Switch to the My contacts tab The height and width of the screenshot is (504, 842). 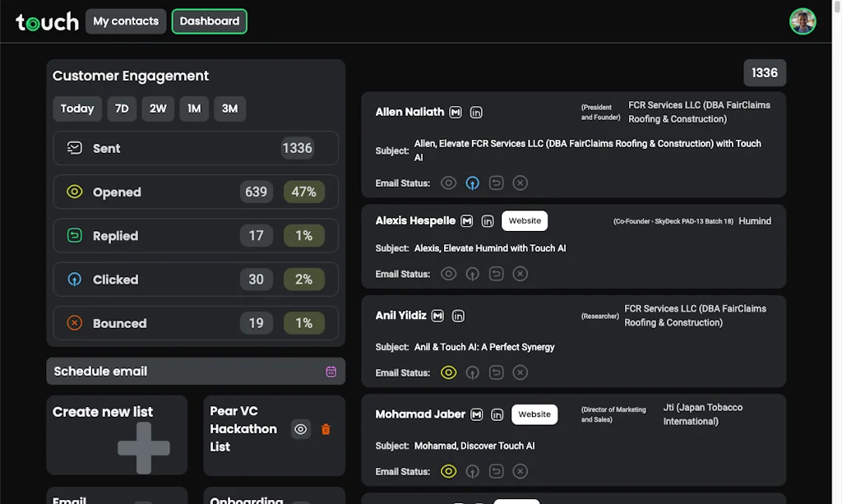tap(125, 21)
